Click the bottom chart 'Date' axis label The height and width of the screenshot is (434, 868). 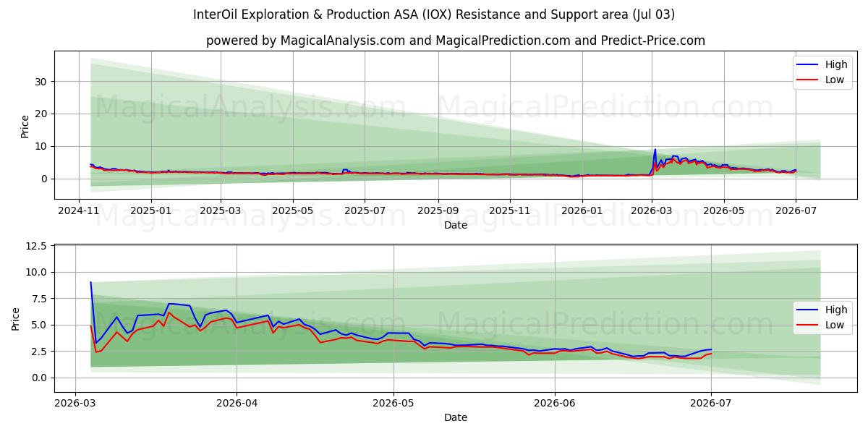tap(456, 417)
